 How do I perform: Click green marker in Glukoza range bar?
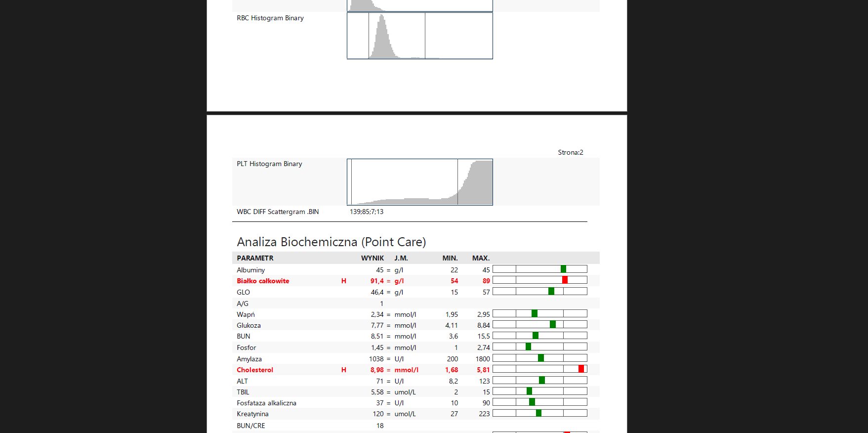point(553,324)
